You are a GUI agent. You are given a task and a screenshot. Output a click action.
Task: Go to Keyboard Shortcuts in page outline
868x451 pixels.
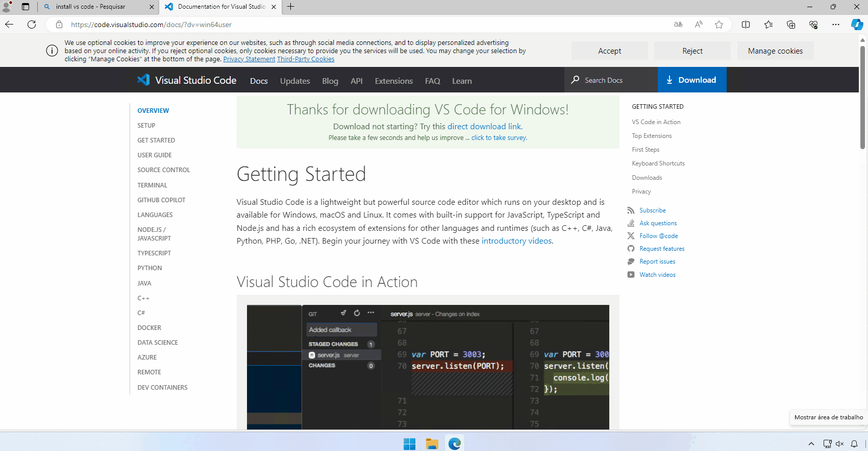point(658,163)
